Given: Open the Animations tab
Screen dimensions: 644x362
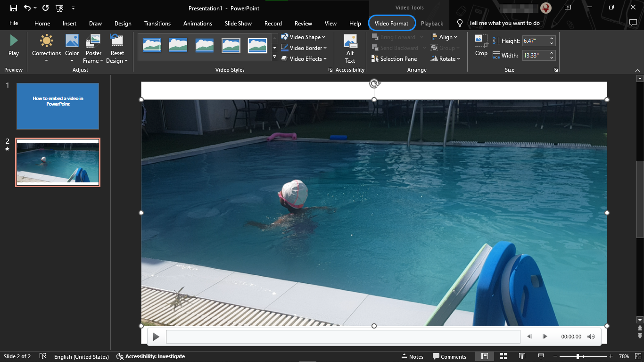Looking at the screenshot, I should point(198,23).
